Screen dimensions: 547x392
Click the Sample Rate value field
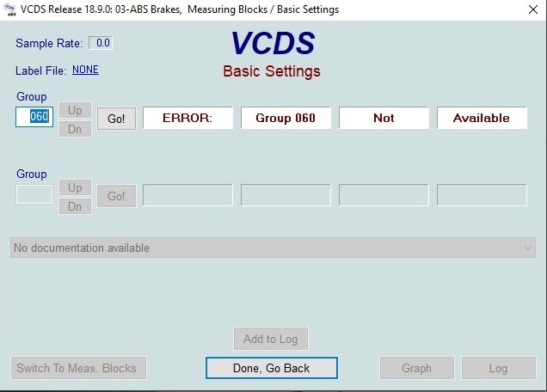coord(101,43)
